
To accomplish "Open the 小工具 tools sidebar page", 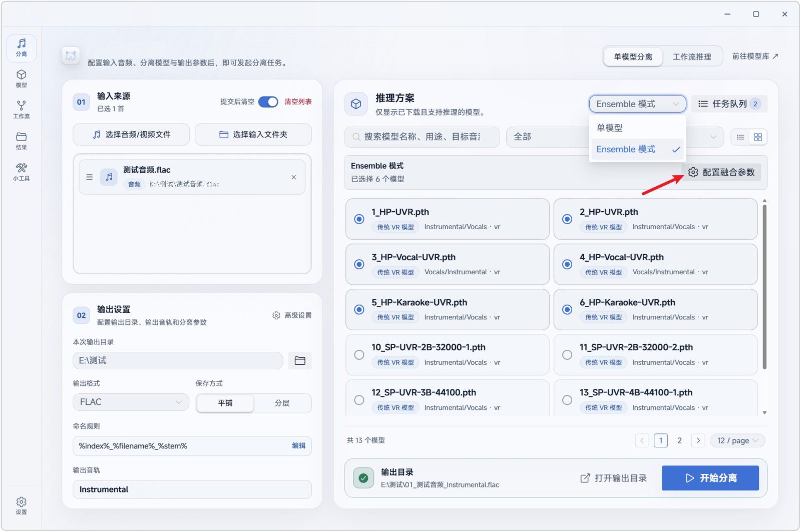I will pos(21,172).
